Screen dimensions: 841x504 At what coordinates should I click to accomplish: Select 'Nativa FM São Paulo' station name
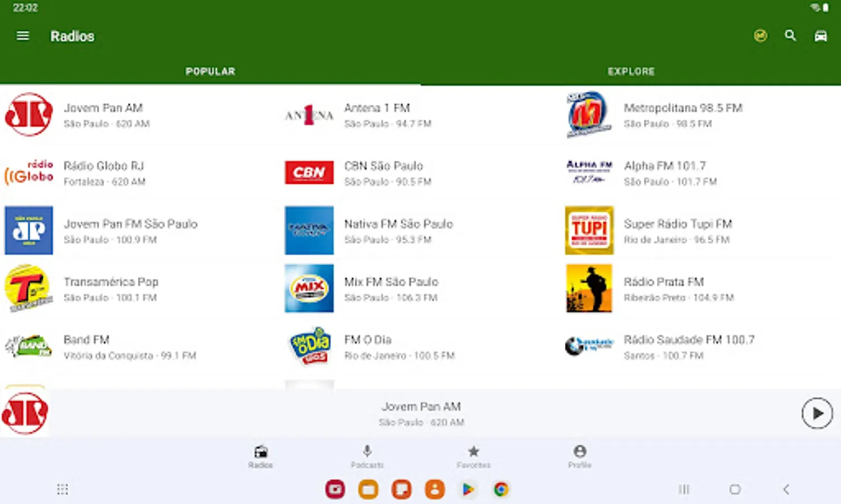click(x=398, y=224)
